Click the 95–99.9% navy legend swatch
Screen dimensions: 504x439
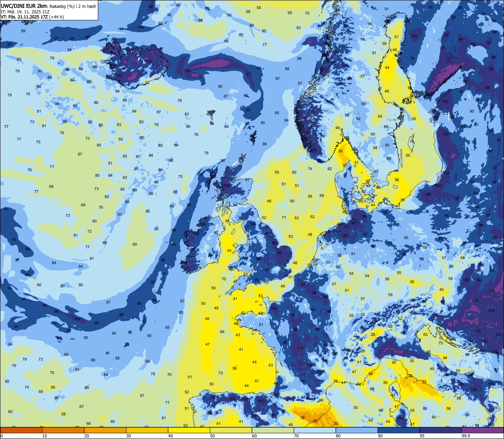(x=441, y=430)
